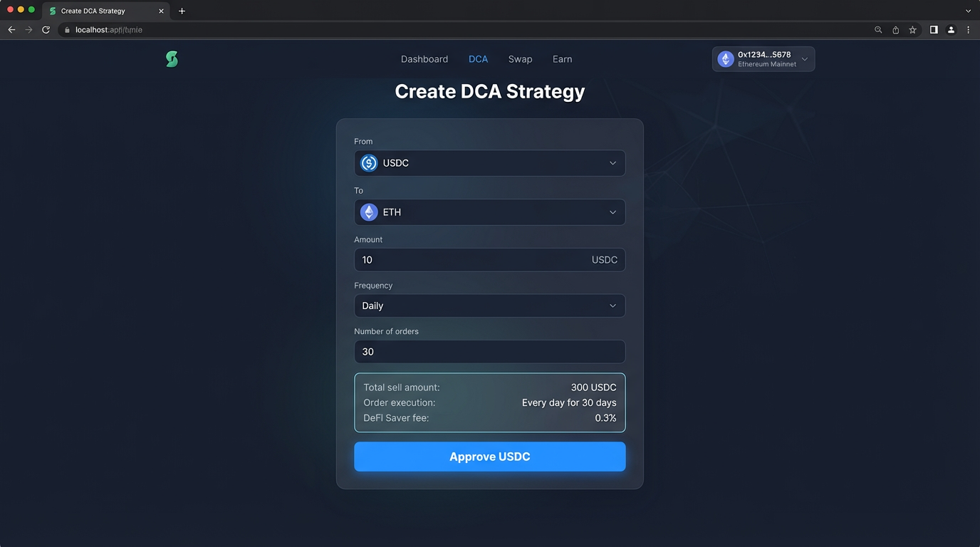Click the DeFi Saver logo icon

[x=172, y=59]
